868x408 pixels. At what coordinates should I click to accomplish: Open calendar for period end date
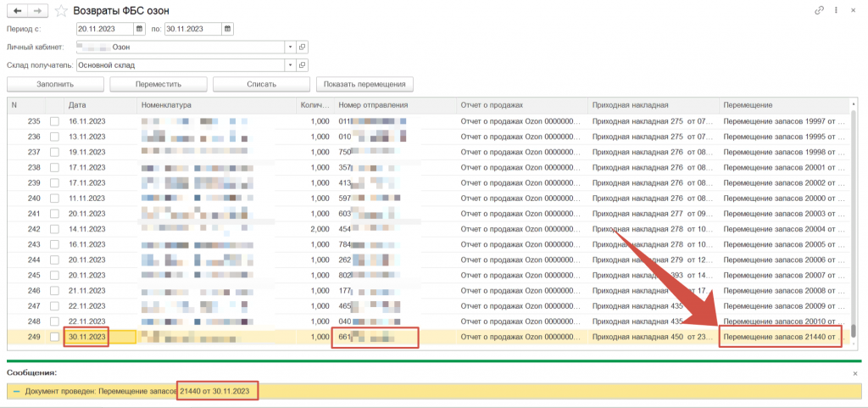pyautogui.click(x=226, y=29)
